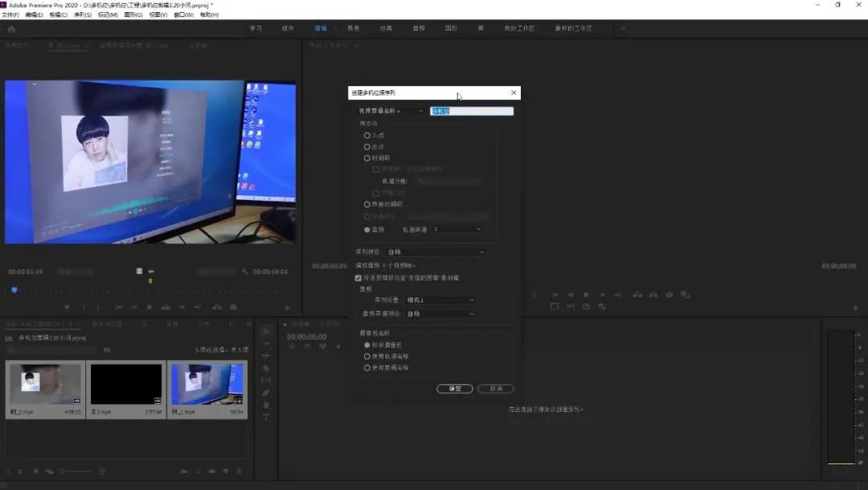Image resolution: width=868 pixels, height=490 pixels.
Task: Select the Type tool
Action: (x=266, y=417)
